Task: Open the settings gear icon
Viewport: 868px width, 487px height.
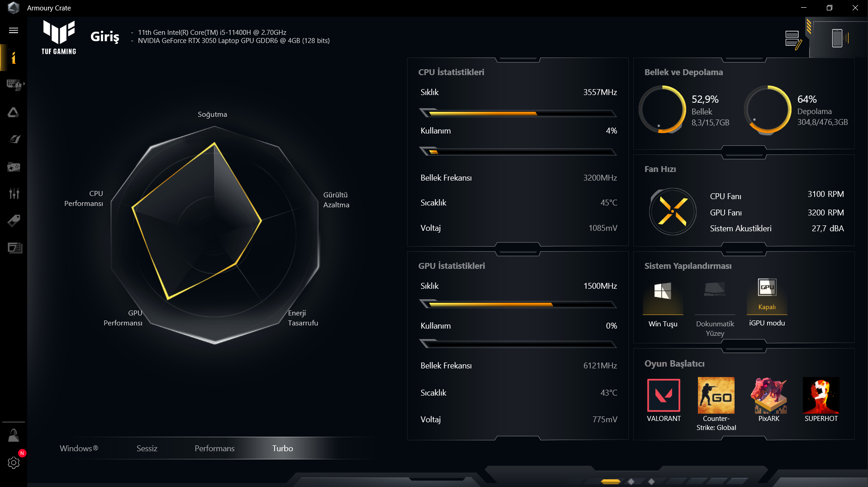Action: point(14,463)
